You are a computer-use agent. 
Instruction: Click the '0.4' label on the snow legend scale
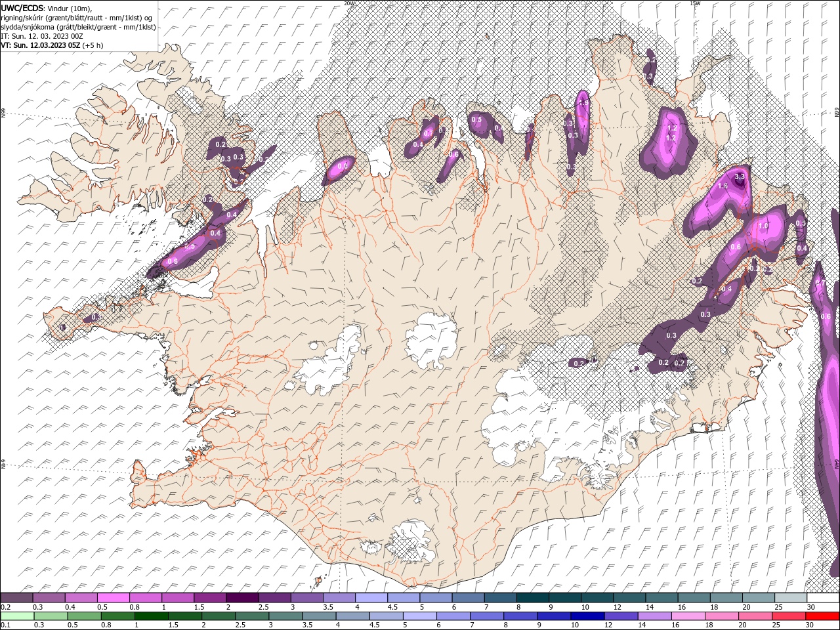(x=70, y=607)
